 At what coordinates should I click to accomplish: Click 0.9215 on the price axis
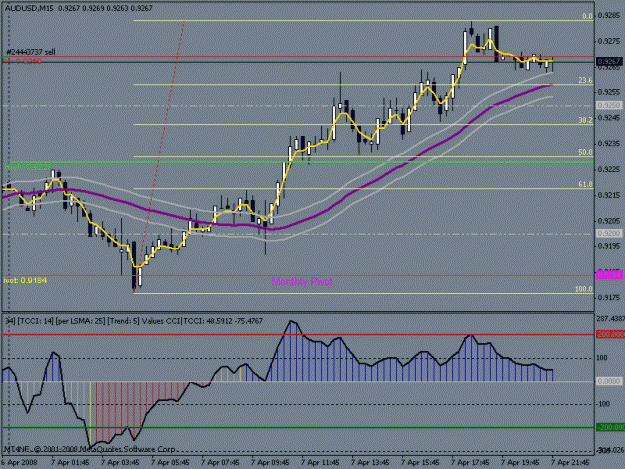[609, 195]
